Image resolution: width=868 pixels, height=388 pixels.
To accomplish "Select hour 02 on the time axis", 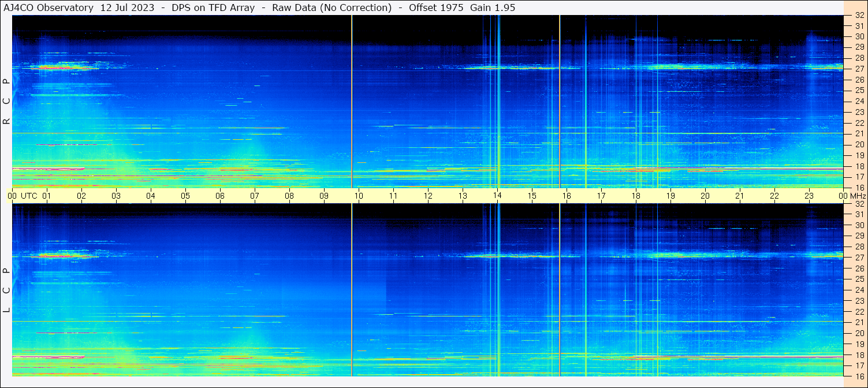I will (x=81, y=196).
